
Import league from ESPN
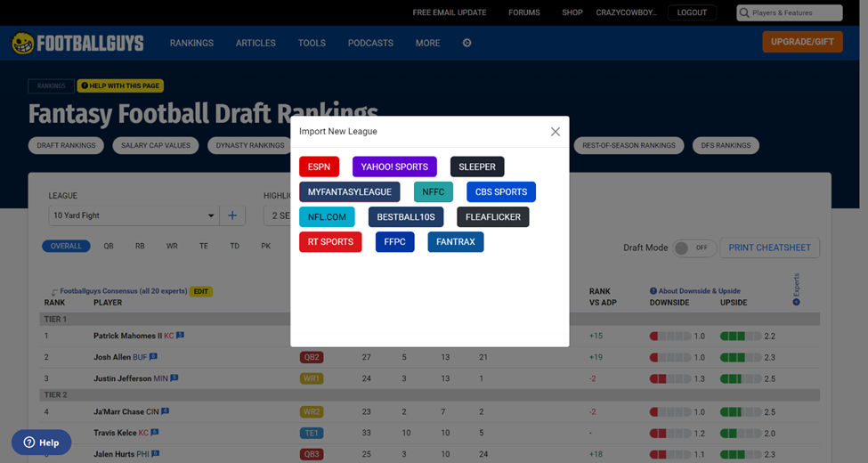[319, 167]
